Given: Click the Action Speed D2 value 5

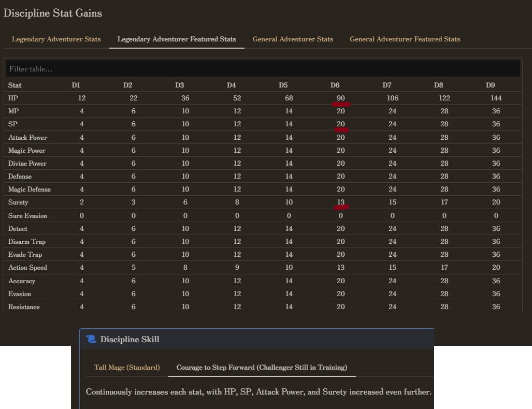Looking at the screenshot, I should coord(133,267).
